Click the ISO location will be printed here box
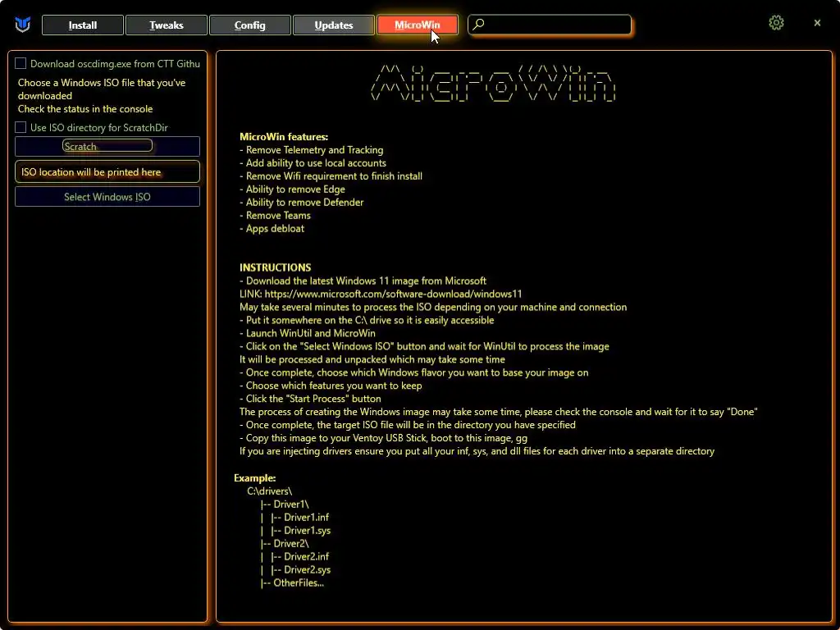Screen dimensions: 840x630 point(107,172)
